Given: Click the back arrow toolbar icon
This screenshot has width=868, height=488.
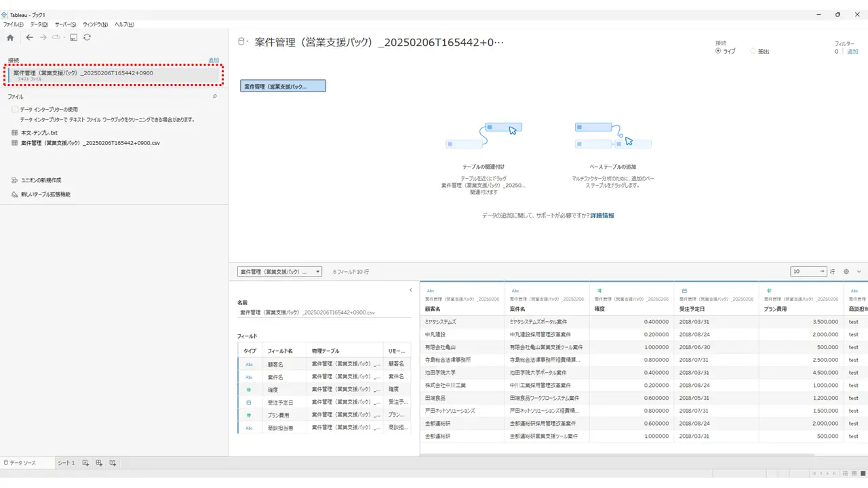Looking at the screenshot, I should 29,37.
